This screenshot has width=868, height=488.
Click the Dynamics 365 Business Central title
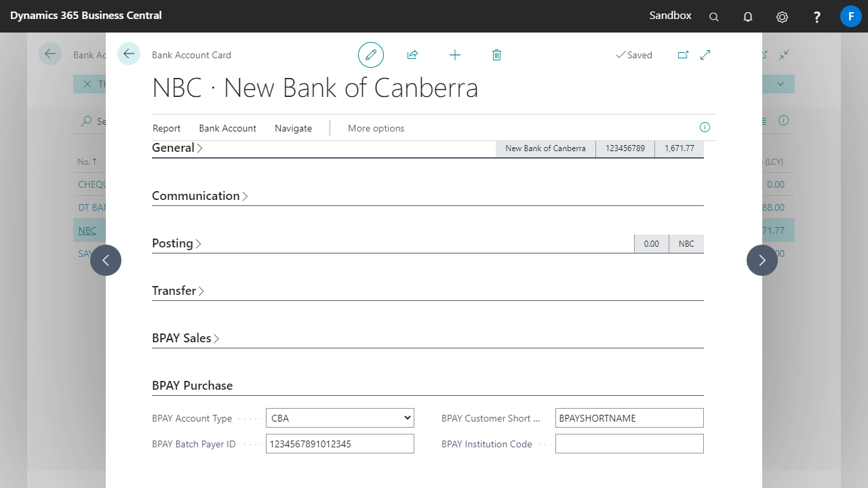click(86, 15)
